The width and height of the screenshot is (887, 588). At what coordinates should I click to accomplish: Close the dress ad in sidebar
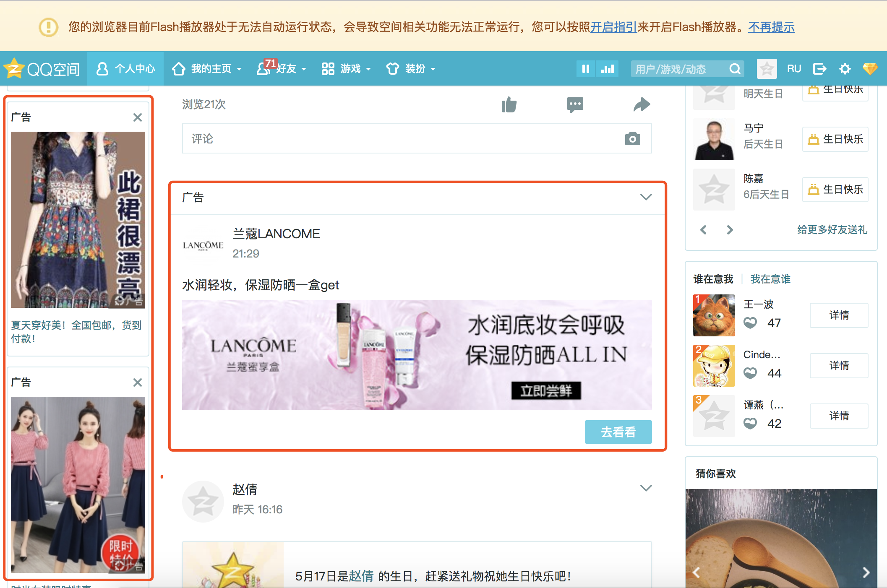point(138,117)
